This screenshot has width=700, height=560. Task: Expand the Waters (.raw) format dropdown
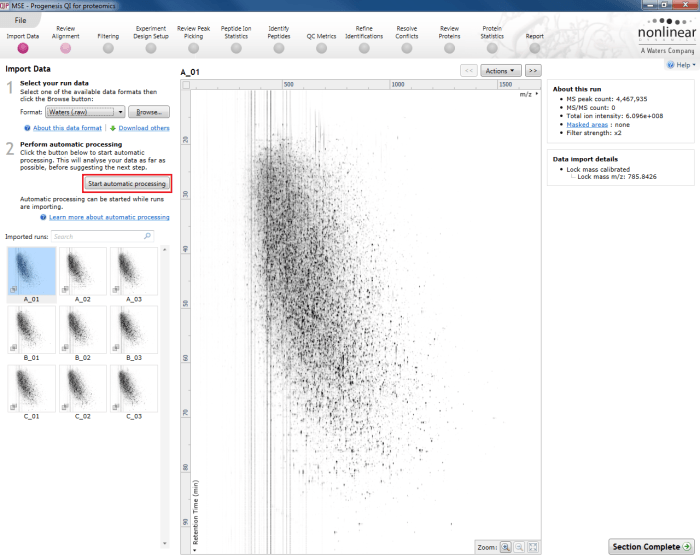[121, 112]
